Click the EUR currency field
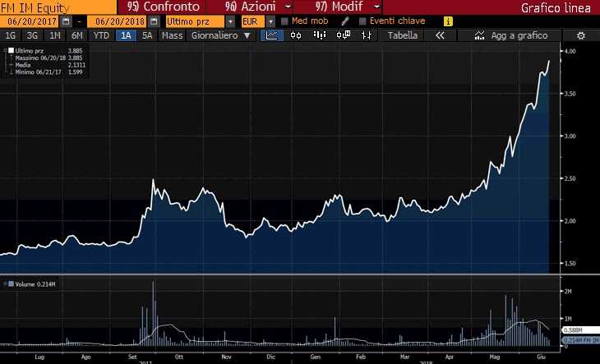The height and width of the screenshot is (364, 600). tap(252, 21)
